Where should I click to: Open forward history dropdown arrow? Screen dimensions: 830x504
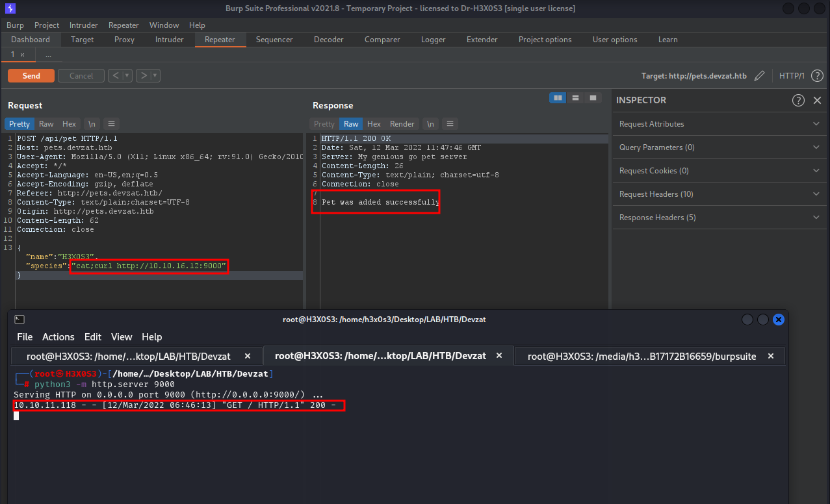pos(155,76)
